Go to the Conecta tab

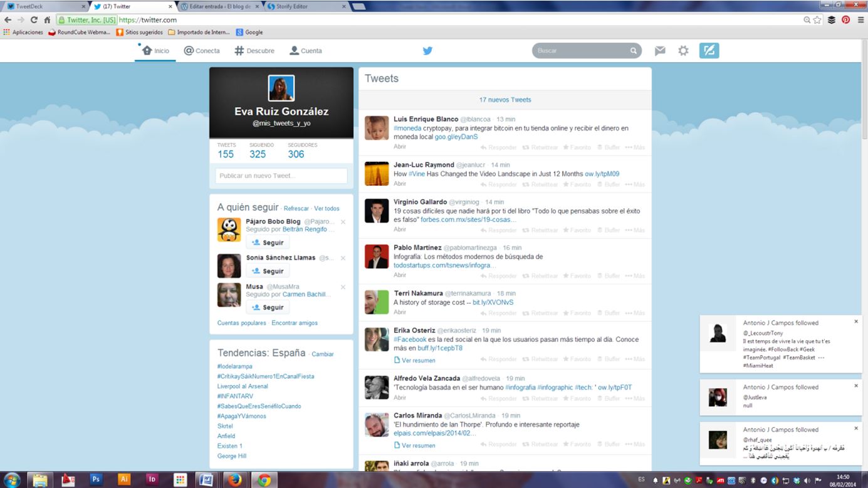coord(202,51)
